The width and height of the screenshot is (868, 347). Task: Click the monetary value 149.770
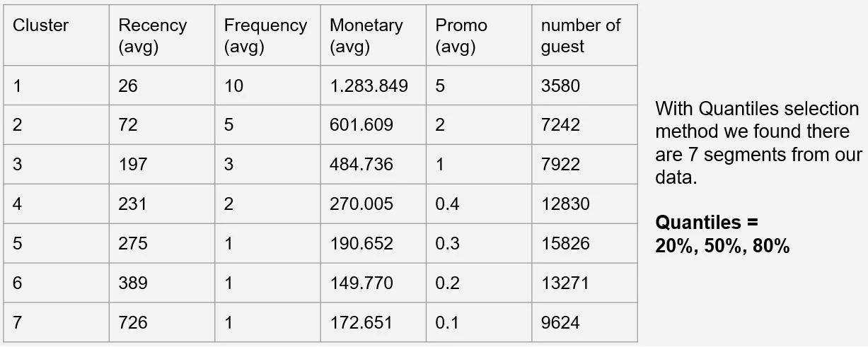point(361,283)
